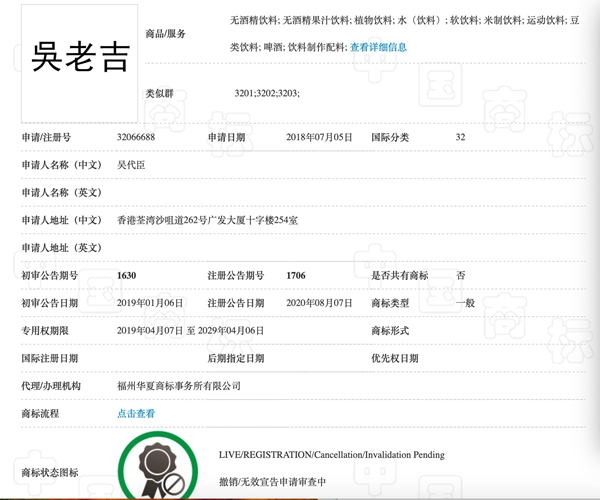Click the agency name 福州华夏商标事务所有限公司
The height and width of the screenshot is (500, 600).
(x=178, y=385)
